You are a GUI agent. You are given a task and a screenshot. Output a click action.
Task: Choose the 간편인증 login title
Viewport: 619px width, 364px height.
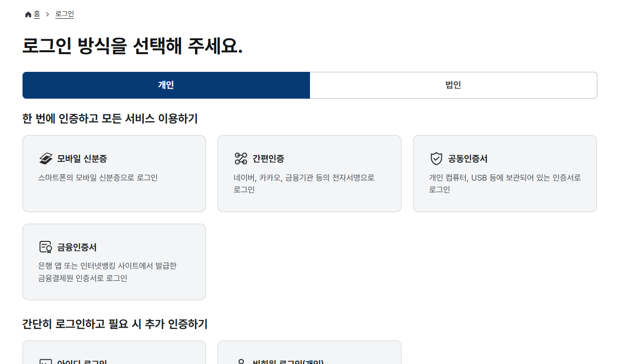click(x=268, y=159)
